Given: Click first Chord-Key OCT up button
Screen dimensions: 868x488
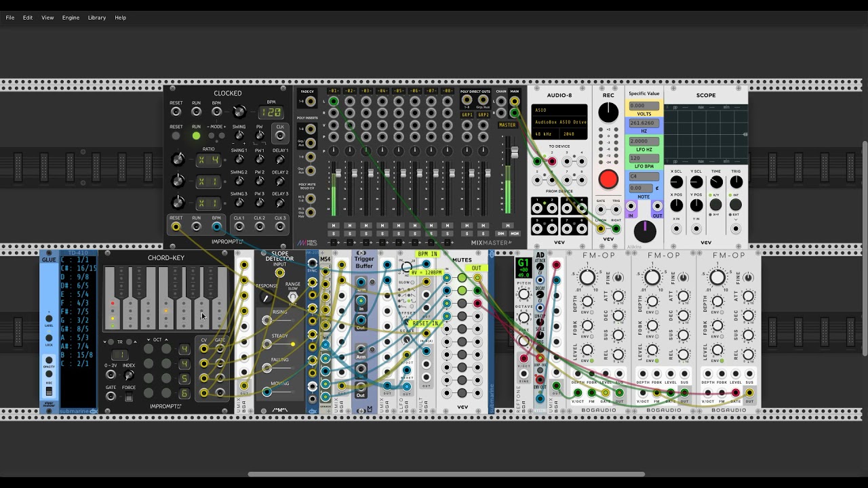Looking at the screenshot, I should pyautogui.click(x=165, y=350).
